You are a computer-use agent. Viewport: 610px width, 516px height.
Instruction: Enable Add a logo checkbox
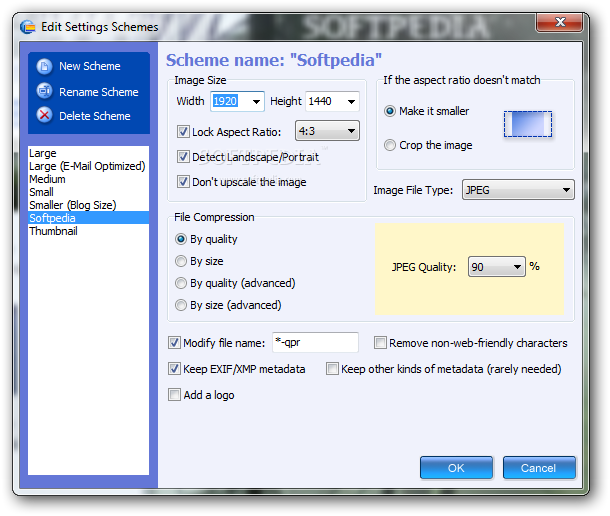coord(174,395)
